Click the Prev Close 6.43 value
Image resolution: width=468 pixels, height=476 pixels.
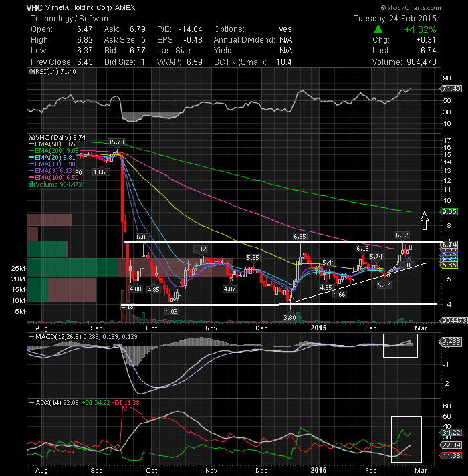pos(84,62)
